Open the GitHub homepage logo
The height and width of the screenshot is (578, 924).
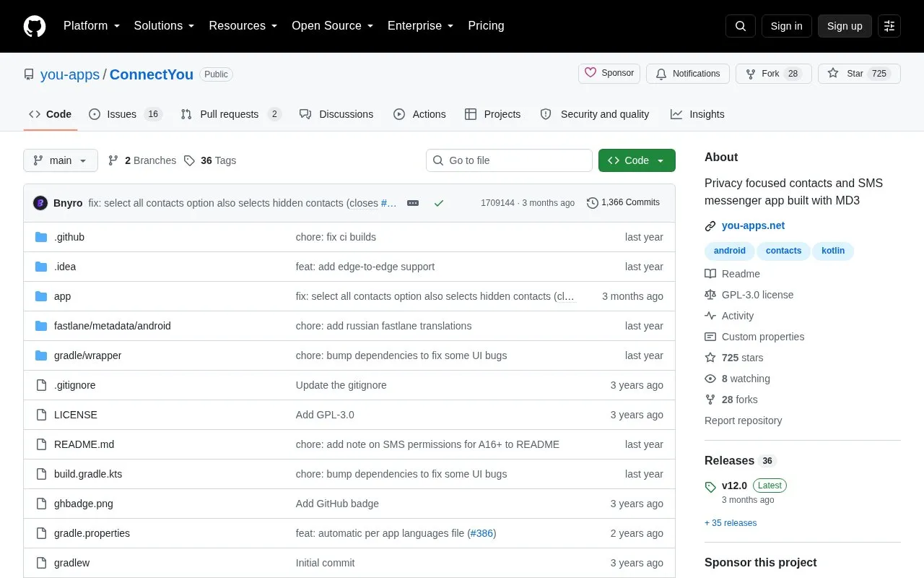[35, 26]
